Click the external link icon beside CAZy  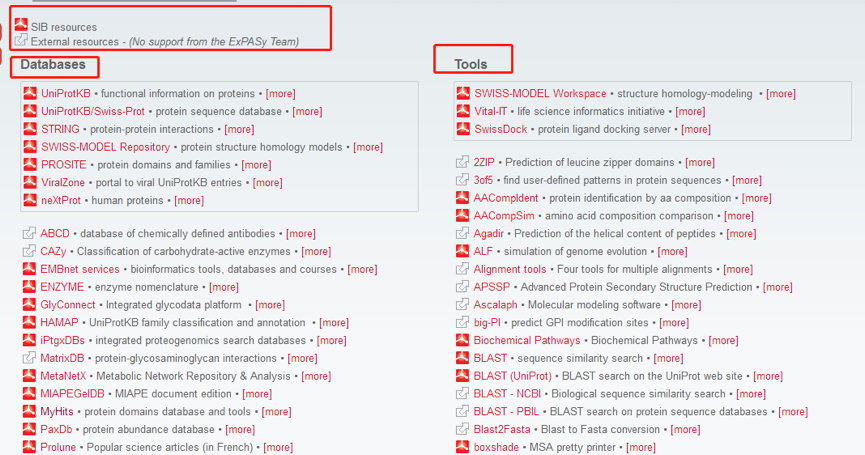click(29, 251)
